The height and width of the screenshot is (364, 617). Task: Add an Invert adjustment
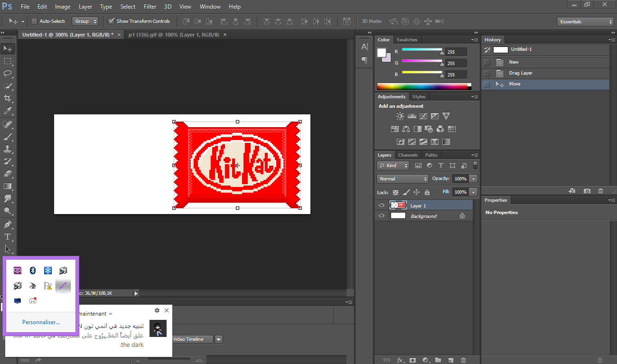(x=401, y=141)
